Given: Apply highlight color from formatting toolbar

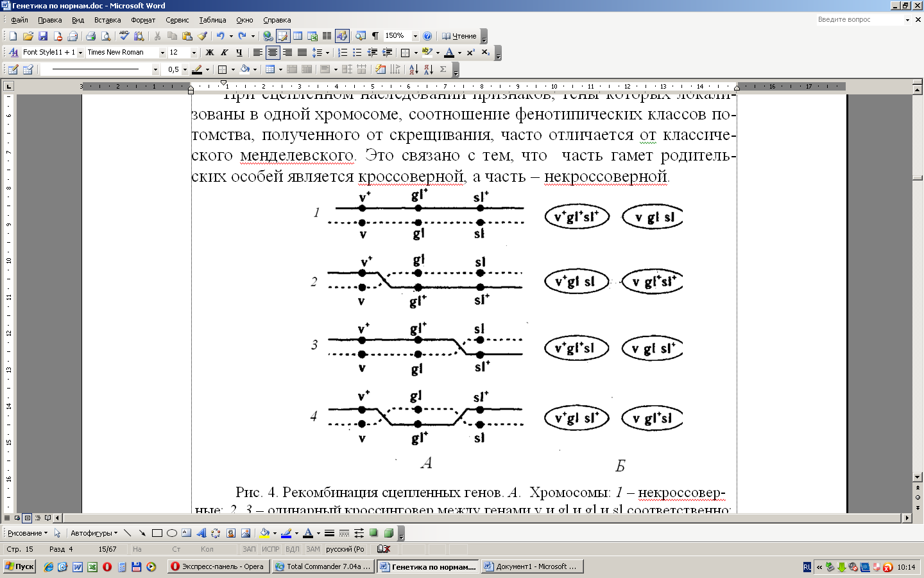Looking at the screenshot, I should [x=427, y=53].
